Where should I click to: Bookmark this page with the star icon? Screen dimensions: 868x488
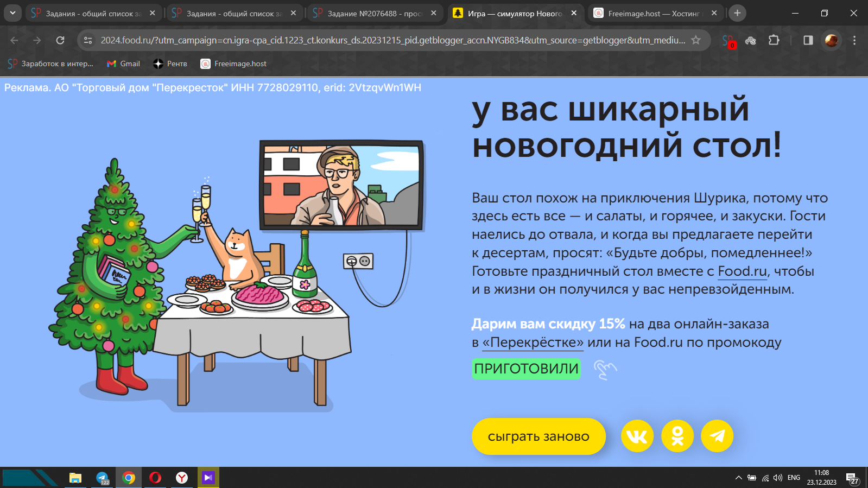(696, 40)
